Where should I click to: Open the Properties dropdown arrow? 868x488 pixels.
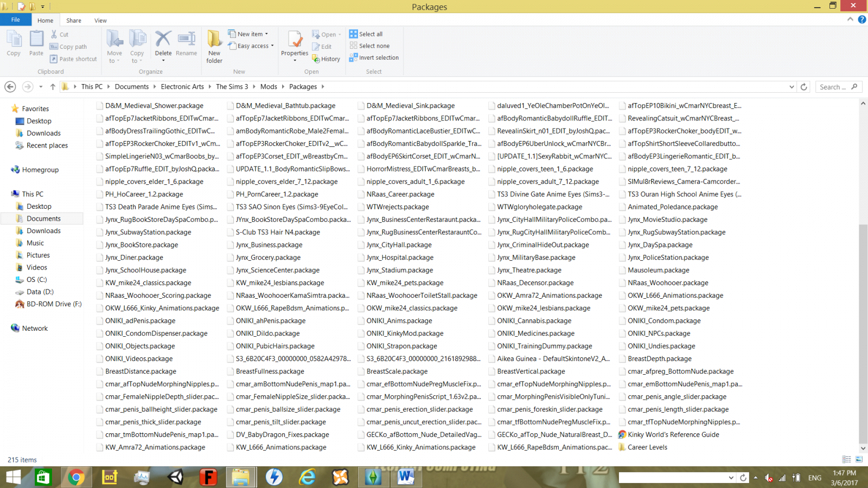coord(295,61)
